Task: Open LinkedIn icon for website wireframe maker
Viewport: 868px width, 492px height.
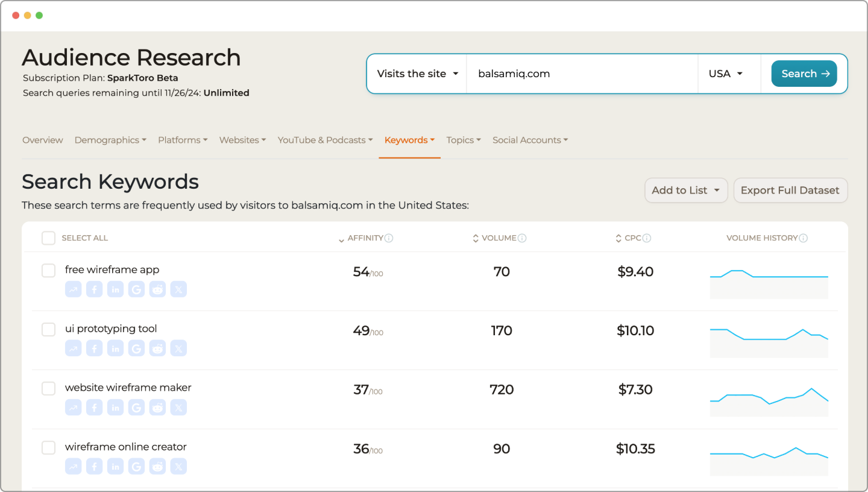Action: coord(115,408)
